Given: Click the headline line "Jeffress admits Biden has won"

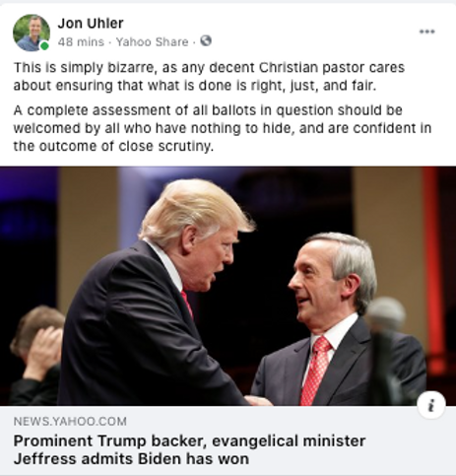Looking at the screenshot, I should [131, 458].
